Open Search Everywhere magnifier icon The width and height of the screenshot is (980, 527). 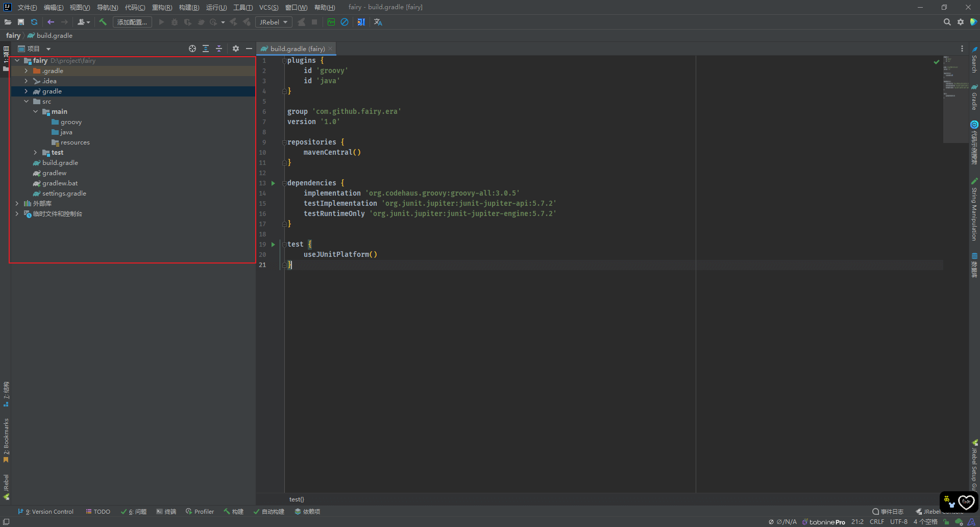pos(947,22)
